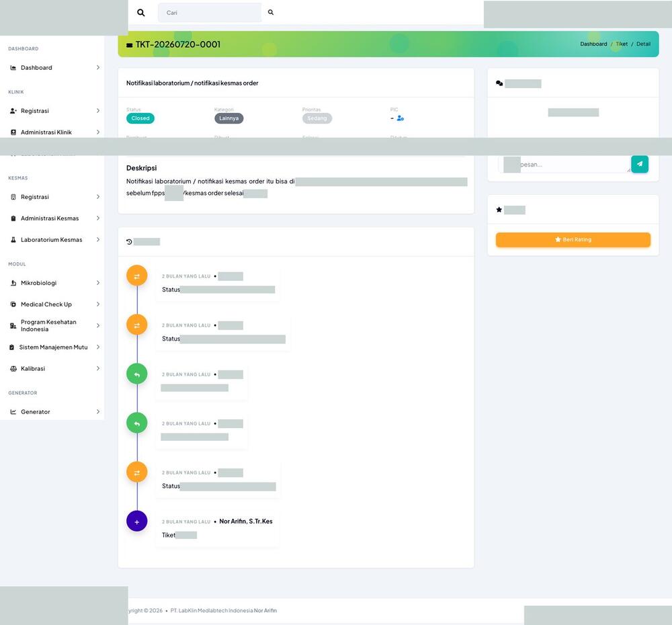Click Nor Arifin, S.Tr.Kes in timeline
Screen dimensions: 672x625
246,522
